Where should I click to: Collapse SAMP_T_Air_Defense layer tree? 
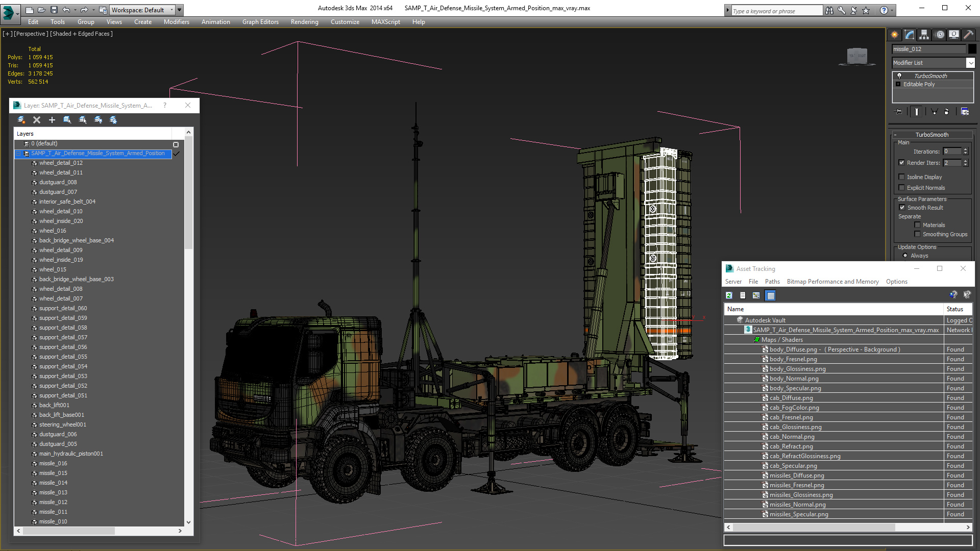(18, 153)
